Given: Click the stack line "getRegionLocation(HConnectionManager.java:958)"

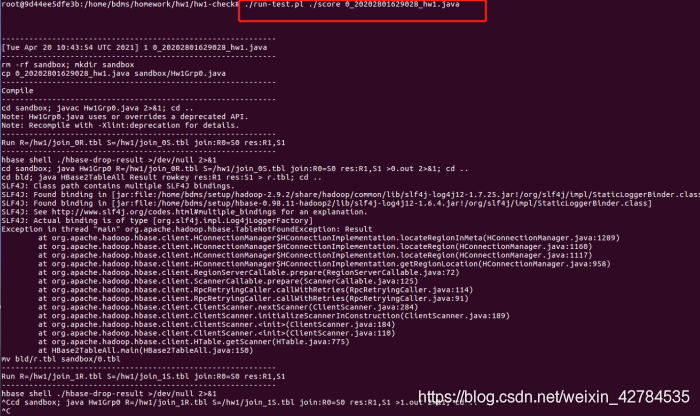Looking at the screenshot, I should point(325,264).
